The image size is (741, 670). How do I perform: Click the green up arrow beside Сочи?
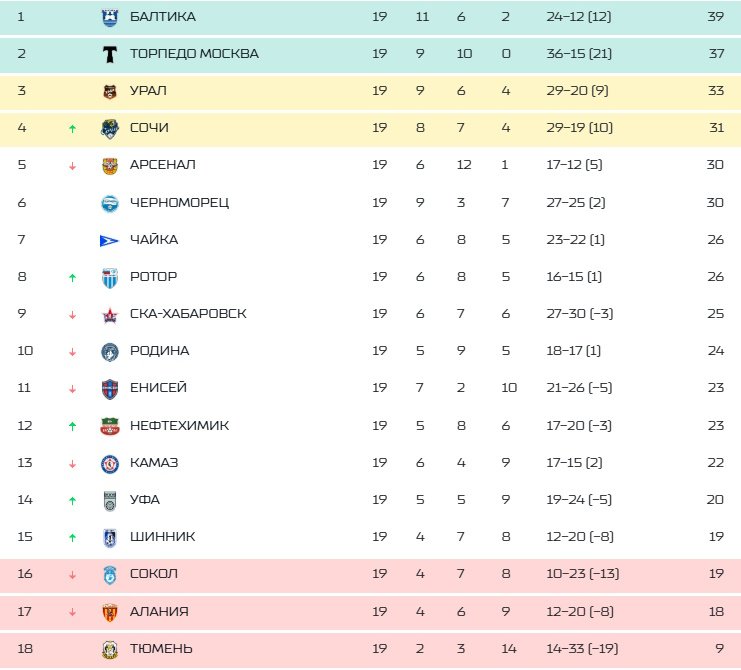[x=72, y=128]
